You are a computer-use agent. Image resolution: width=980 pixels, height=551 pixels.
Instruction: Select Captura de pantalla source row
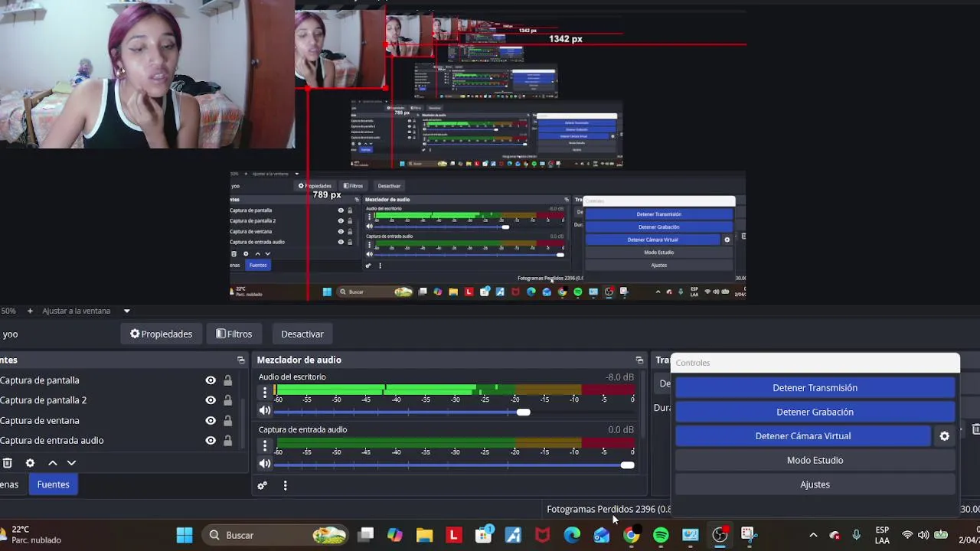(x=119, y=380)
